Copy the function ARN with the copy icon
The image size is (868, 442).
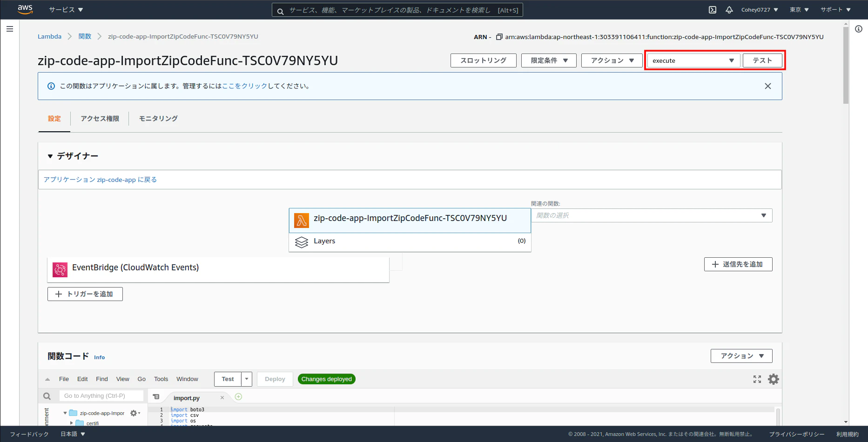tap(499, 37)
